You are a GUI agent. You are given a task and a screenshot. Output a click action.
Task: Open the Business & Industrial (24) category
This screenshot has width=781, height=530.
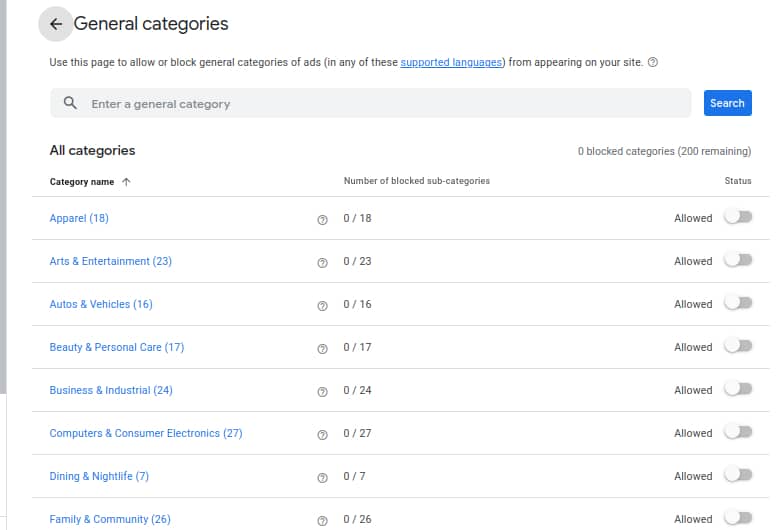coord(111,390)
